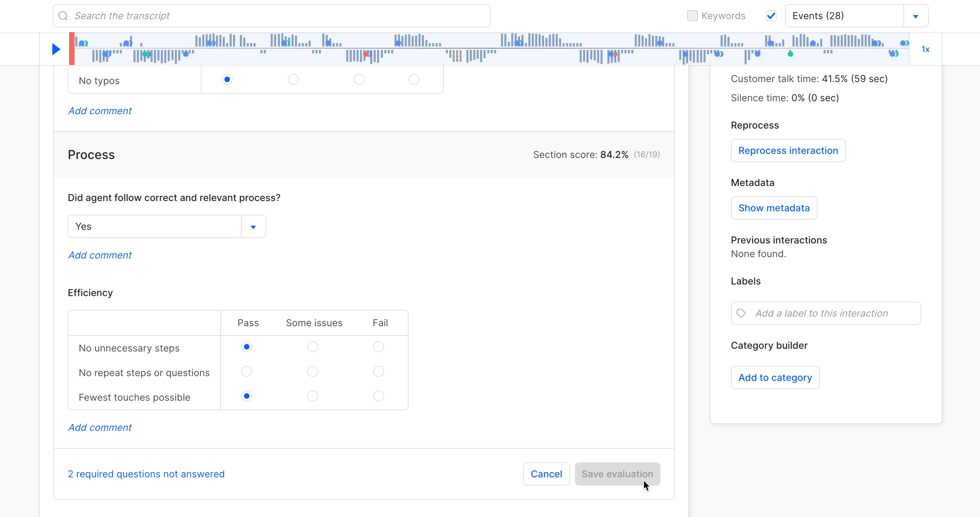Screen dimensions: 980x517
Task: Click the label tag icon
Action: [x=741, y=313]
